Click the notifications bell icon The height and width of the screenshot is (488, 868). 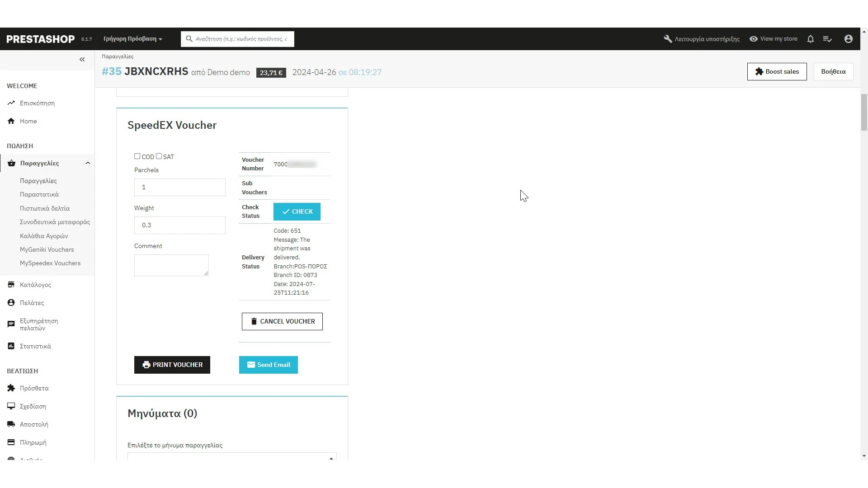pyautogui.click(x=811, y=39)
